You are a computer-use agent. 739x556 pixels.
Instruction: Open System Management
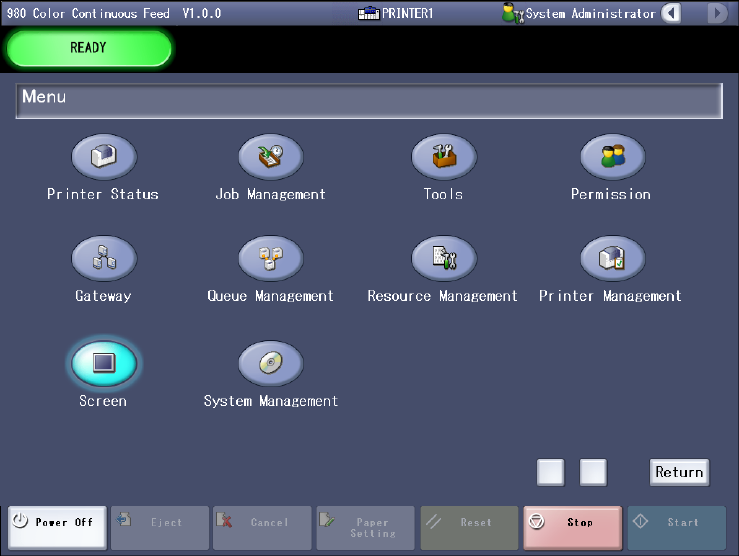[271, 363]
